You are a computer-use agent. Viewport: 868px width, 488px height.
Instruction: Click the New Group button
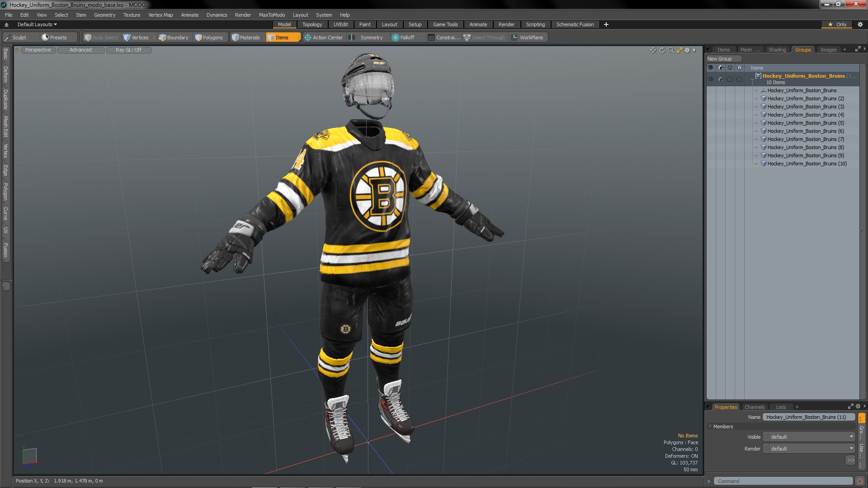[723, 59]
